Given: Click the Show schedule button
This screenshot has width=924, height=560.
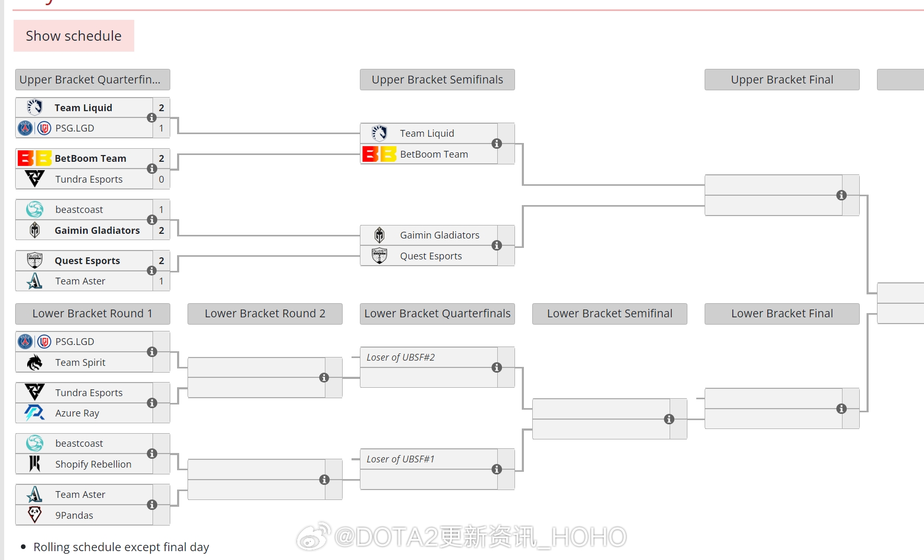Looking at the screenshot, I should pyautogui.click(x=74, y=36).
